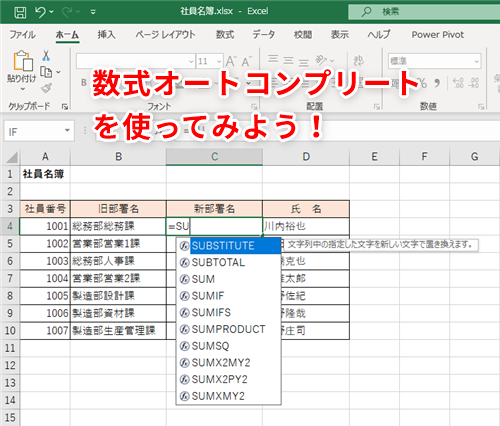Select column D header
This screenshot has height=426, width=500.
tap(306, 157)
